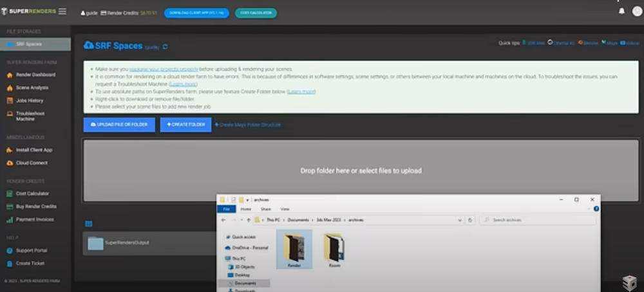Click the File Explorer help icon
Viewport: 644px width, 292px height.
coord(596,209)
